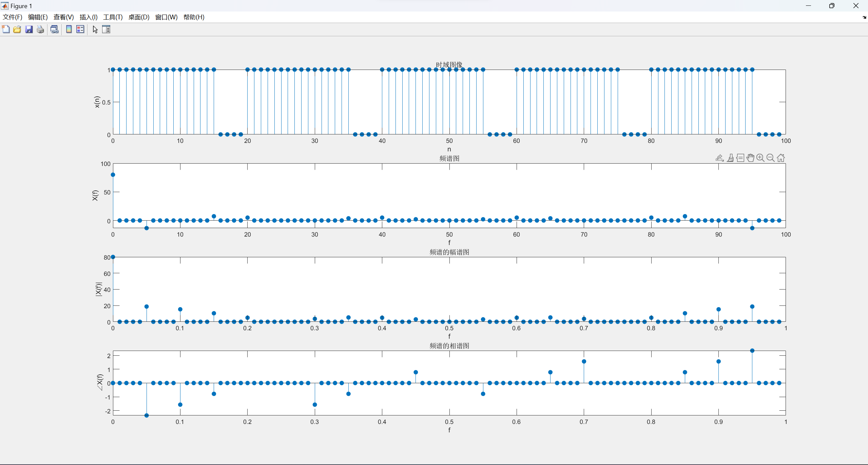Open a file with the folder icon
The image size is (868, 465).
pyautogui.click(x=17, y=30)
